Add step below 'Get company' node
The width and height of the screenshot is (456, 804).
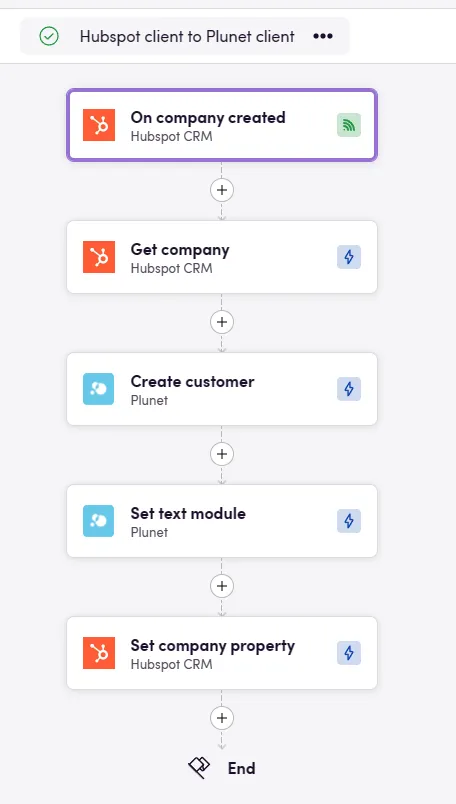222,322
